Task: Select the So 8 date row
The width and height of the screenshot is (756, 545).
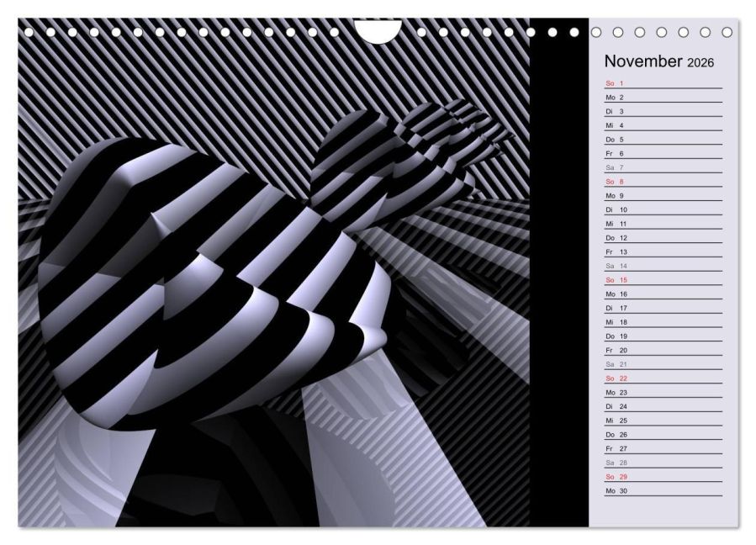Action: pyautogui.click(x=663, y=182)
